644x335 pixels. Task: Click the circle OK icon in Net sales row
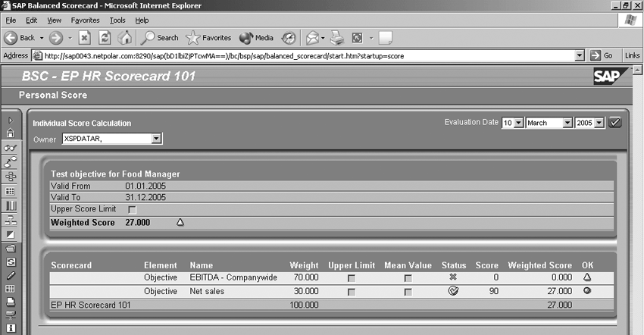(x=587, y=290)
